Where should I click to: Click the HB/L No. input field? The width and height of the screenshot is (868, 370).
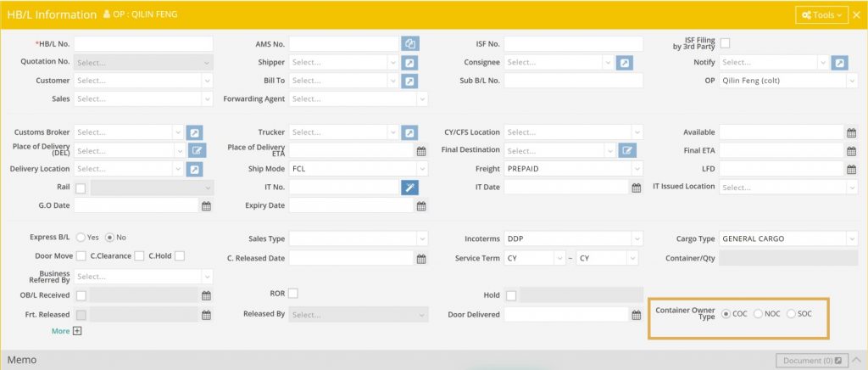(x=143, y=43)
